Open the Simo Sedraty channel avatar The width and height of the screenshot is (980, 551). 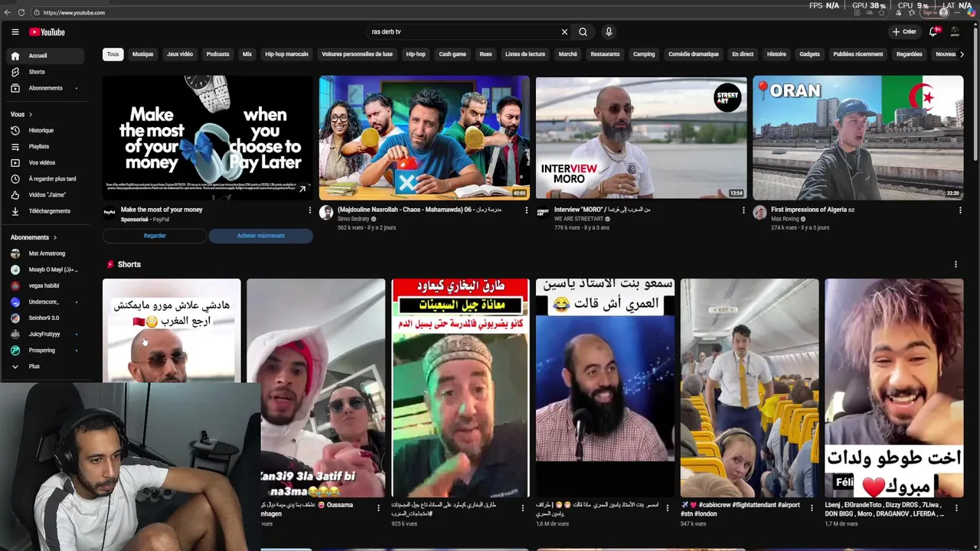[x=326, y=214]
